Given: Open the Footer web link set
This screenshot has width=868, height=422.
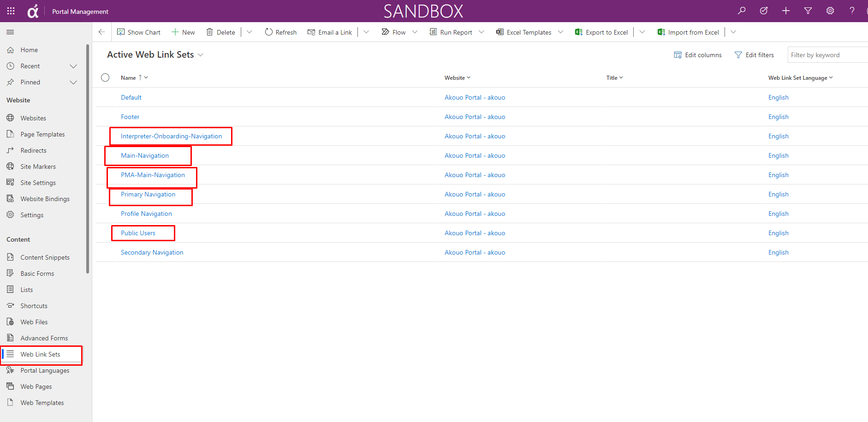Looking at the screenshot, I should 130,117.
